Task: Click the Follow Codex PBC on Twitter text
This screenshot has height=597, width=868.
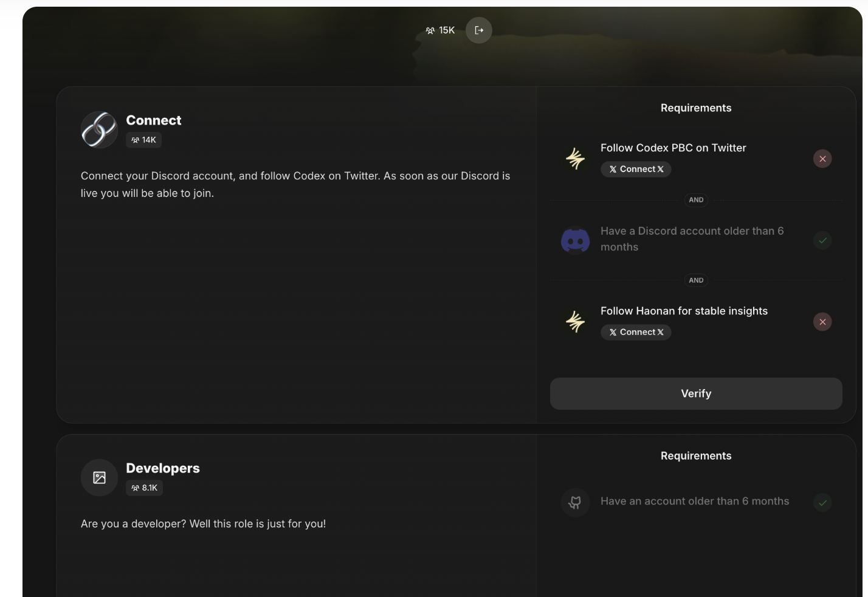Action: pyautogui.click(x=673, y=148)
